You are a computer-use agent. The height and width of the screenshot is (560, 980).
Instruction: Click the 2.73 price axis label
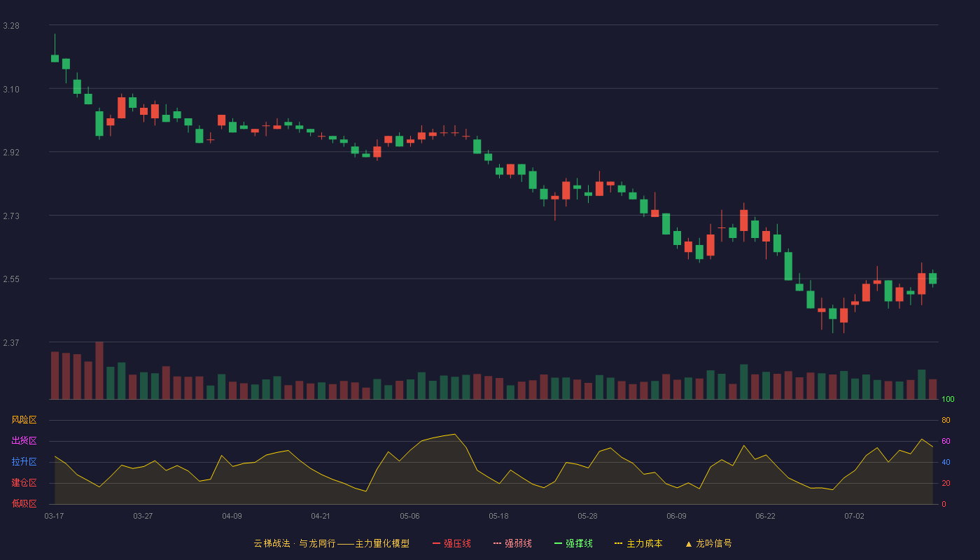(11, 216)
